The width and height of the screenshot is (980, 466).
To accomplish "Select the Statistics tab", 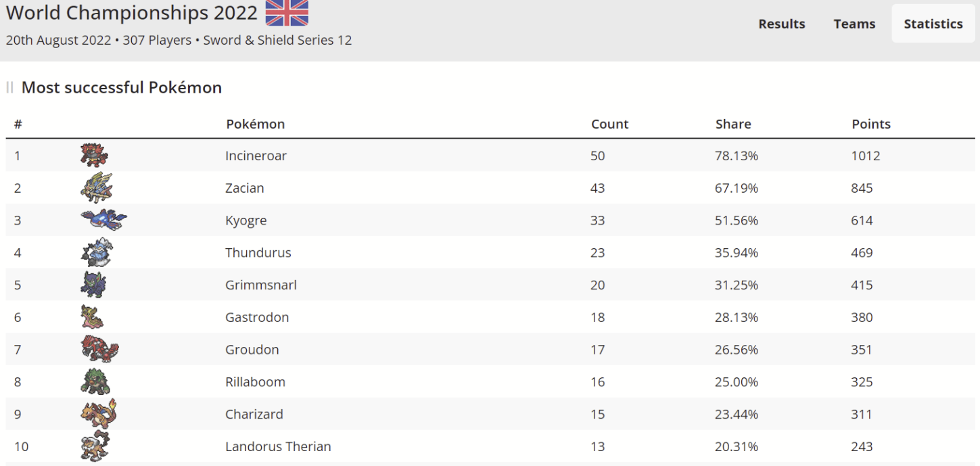I will (933, 24).
